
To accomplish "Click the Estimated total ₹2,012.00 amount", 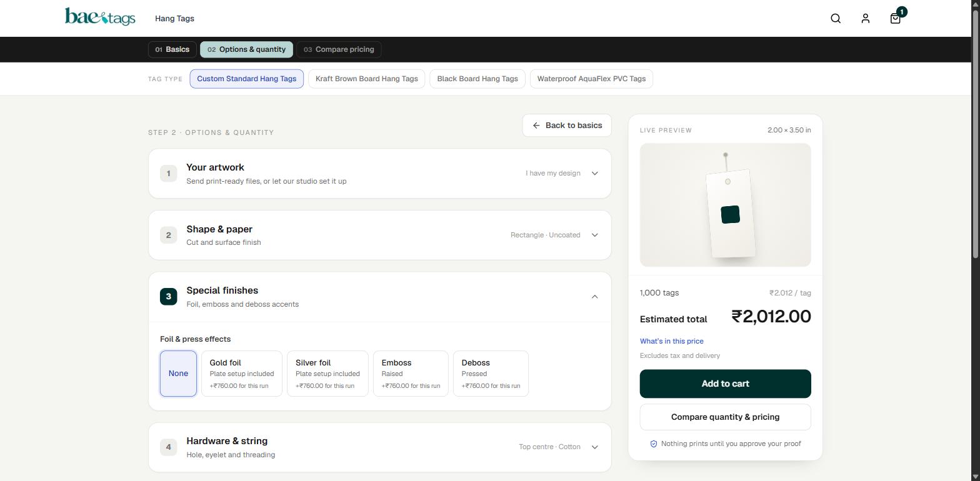I will [771, 317].
